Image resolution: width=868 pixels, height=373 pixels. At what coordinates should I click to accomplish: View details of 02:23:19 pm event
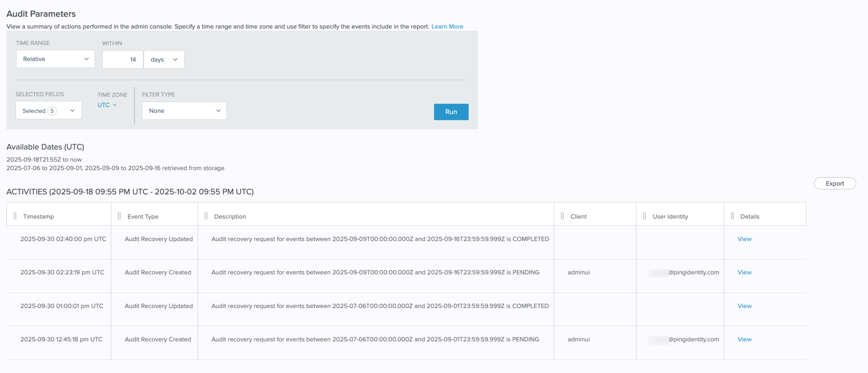click(x=744, y=273)
